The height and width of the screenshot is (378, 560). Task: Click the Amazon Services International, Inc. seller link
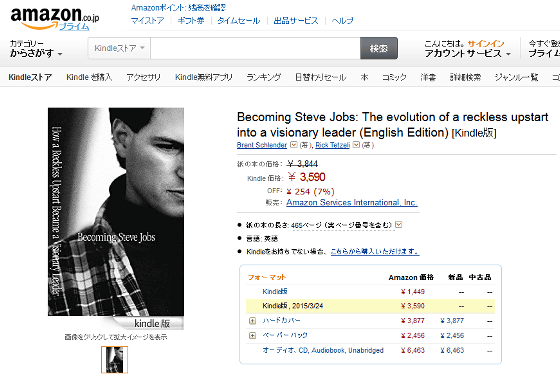coord(352,203)
